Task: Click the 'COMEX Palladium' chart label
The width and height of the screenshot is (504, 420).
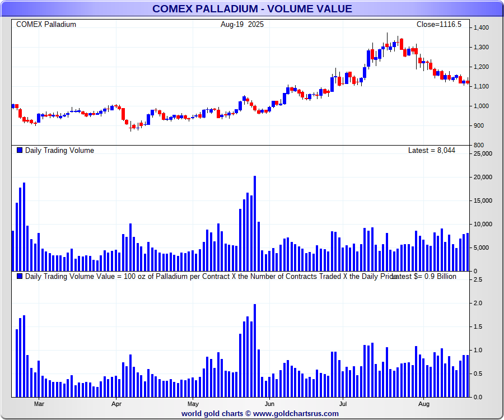Action: tap(46, 25)
